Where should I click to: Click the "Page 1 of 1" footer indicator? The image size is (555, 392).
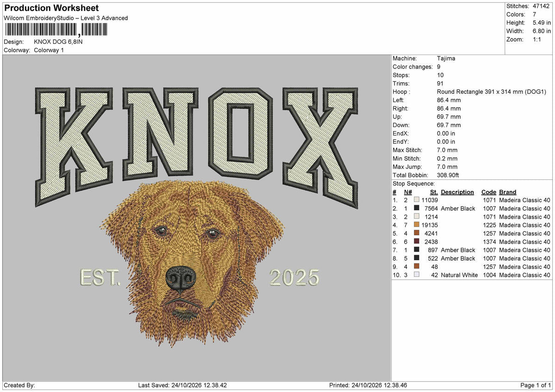pos(536,386)
